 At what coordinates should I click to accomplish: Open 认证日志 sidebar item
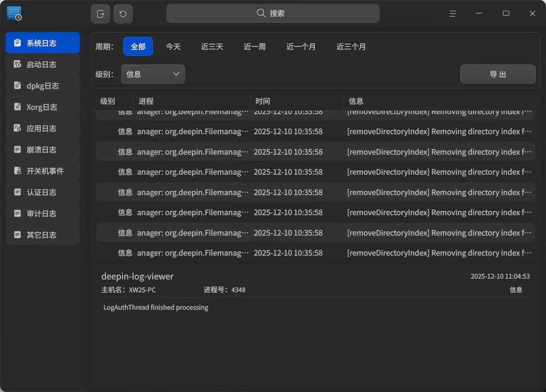tap(42, 192)
